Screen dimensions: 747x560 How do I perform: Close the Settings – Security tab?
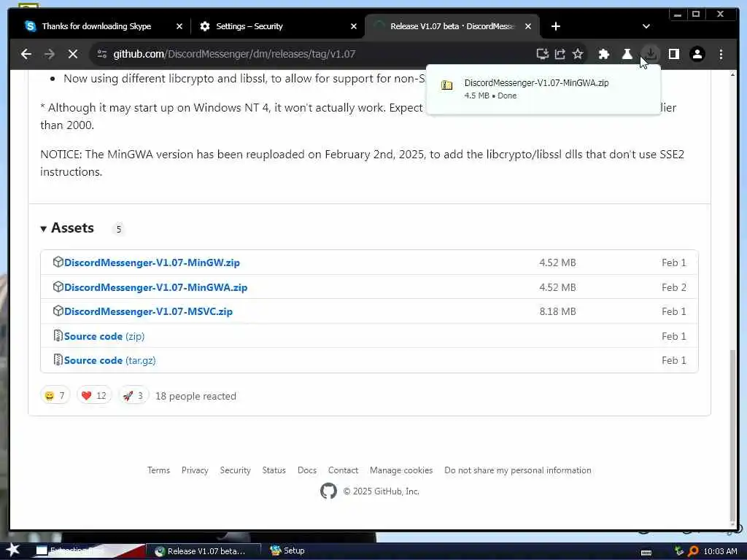coord(354,26)
